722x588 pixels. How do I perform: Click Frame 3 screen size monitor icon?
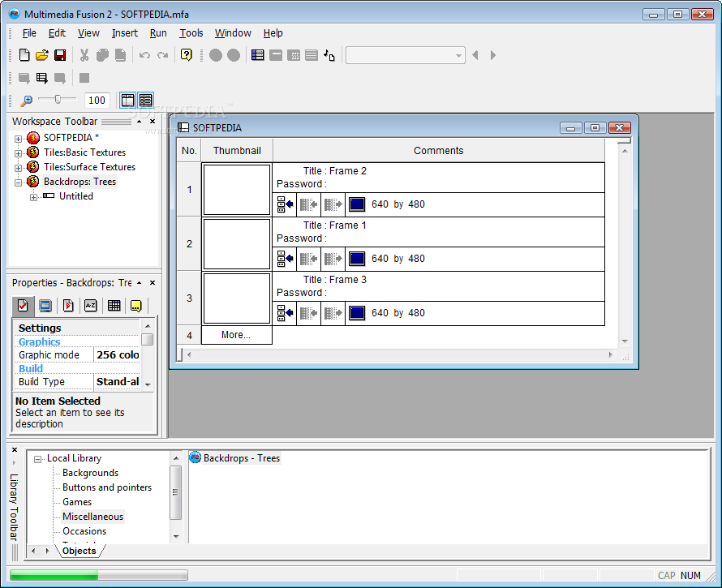click(357, 313)
